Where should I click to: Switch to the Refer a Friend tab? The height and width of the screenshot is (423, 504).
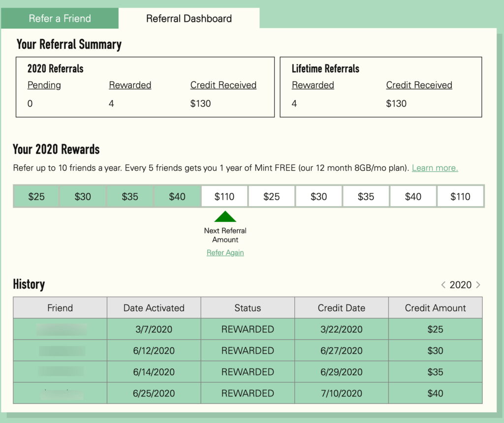(x=60, y=18)
